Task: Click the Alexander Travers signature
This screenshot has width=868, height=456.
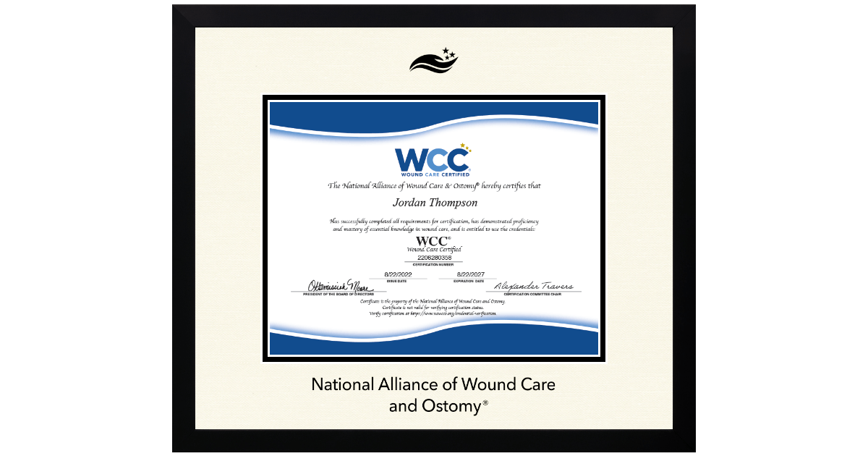Action: (535, 285)
